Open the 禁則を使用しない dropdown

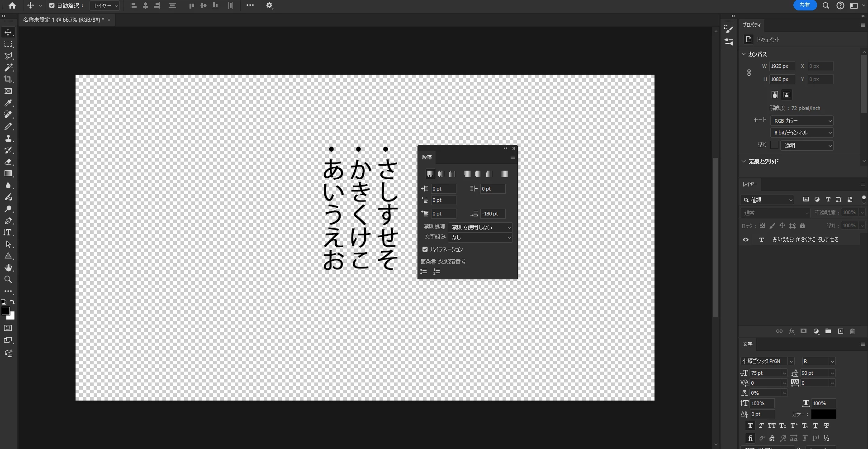click(480, 227)
